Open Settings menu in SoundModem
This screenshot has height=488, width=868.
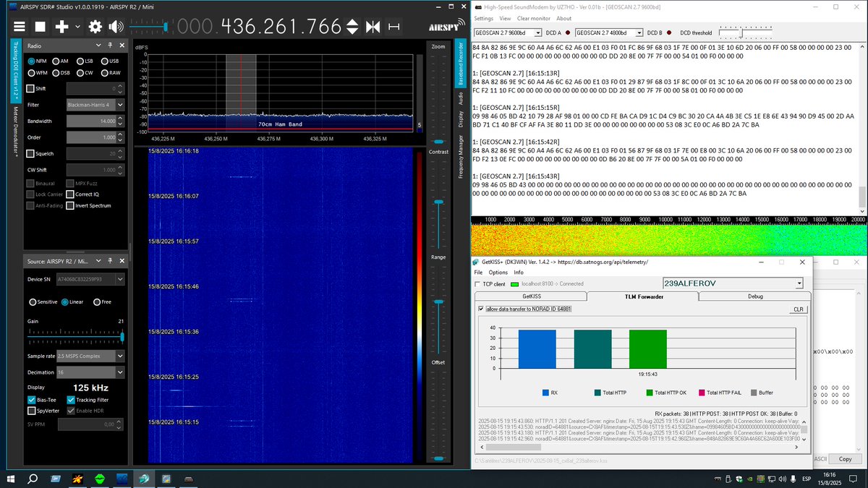point(484,18)
